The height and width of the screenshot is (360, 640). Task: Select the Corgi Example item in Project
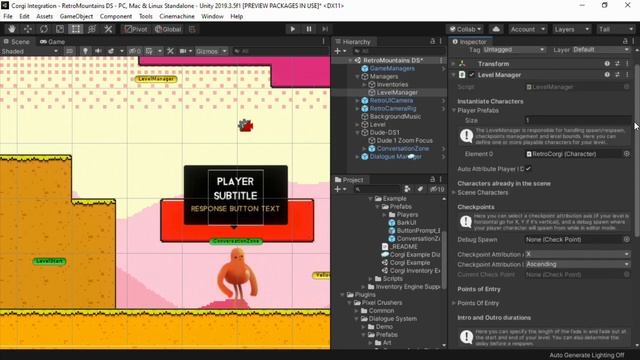410,262
